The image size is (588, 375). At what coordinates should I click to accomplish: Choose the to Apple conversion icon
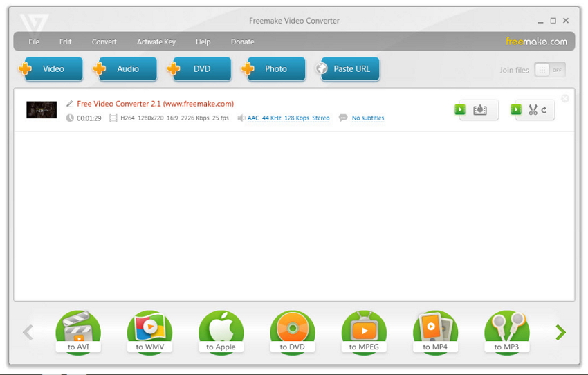tap(221, 331)
